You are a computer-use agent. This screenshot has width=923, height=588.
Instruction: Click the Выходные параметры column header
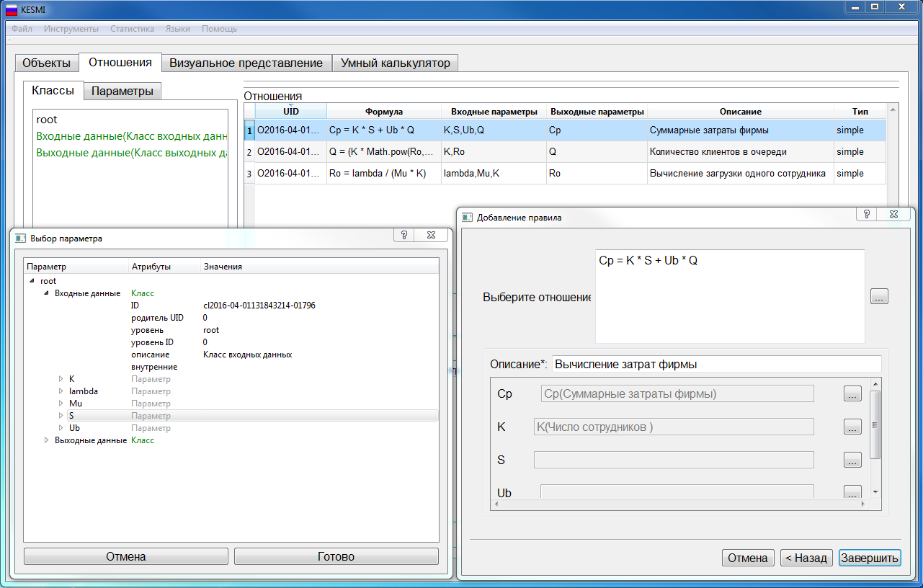coord(597,111)
